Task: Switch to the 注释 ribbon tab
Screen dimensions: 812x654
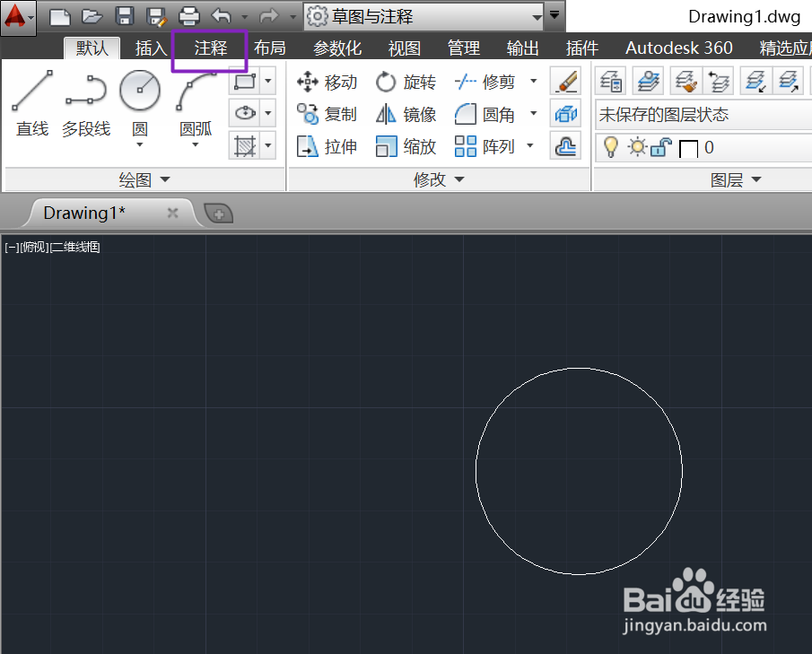Action: 210,48
